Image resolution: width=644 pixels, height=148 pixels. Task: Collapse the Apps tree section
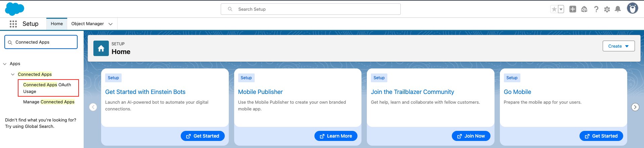point(5,64)
